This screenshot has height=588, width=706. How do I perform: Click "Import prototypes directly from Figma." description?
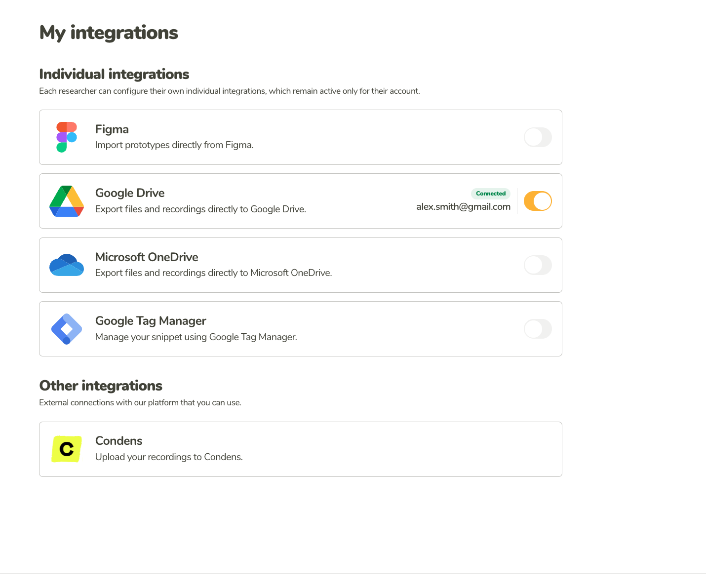click(174, 145)
